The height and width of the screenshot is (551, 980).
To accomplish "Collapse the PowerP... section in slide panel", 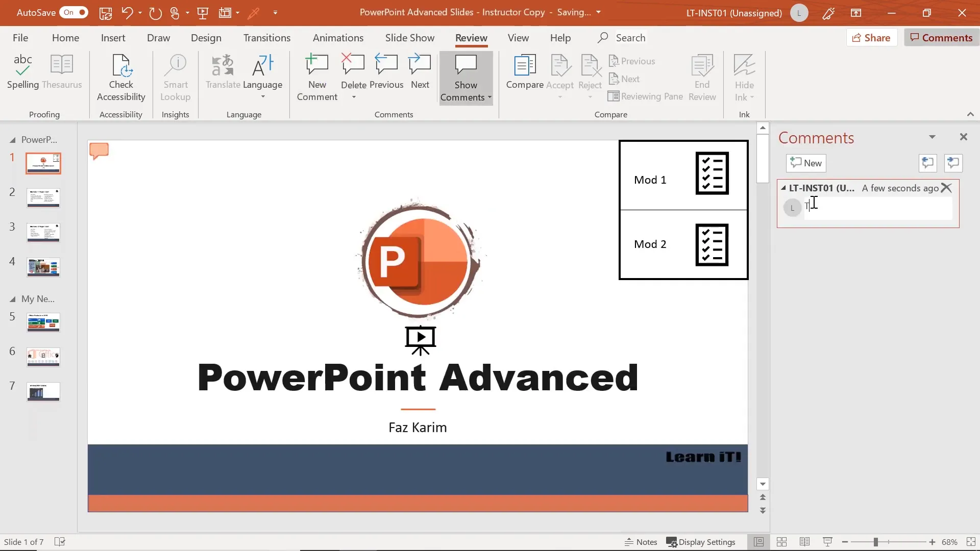I will 13,140.
